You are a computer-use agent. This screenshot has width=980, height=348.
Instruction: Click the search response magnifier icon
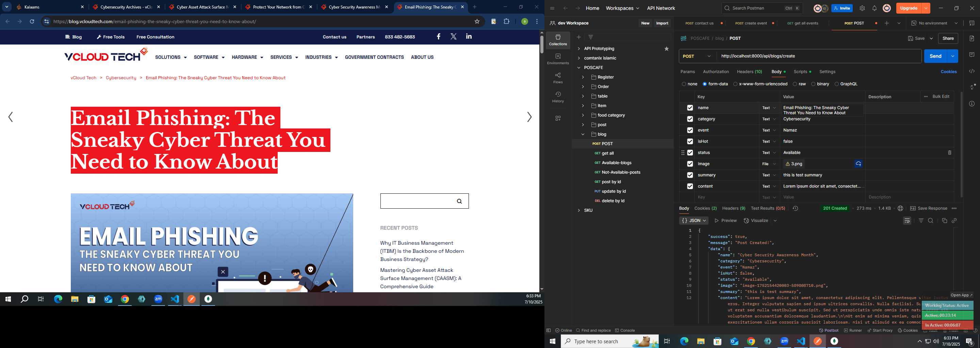pyautogui.click(x=931, y=221)
